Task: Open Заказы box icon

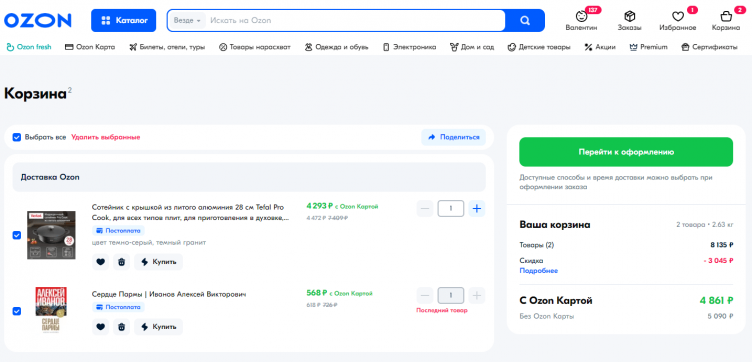Action: point(629,21)
